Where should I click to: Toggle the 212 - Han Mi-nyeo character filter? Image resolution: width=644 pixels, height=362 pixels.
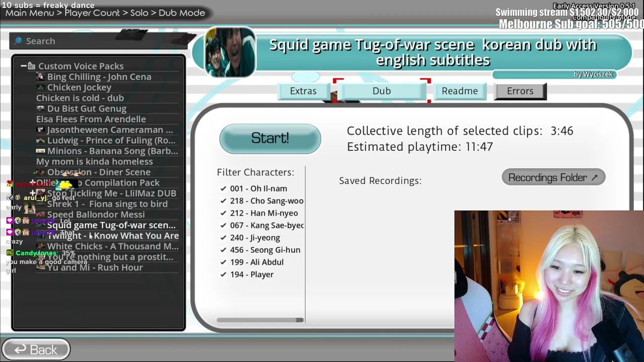point(223,213)
